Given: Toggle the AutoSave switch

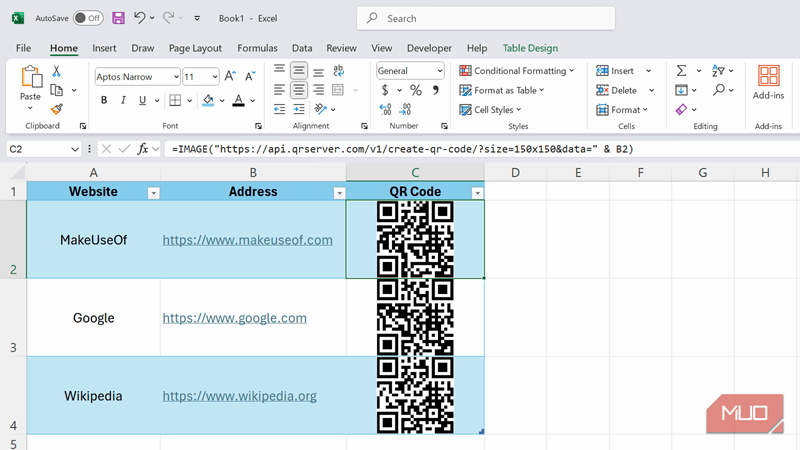Looking at the screenshot, I should (88, 18).
